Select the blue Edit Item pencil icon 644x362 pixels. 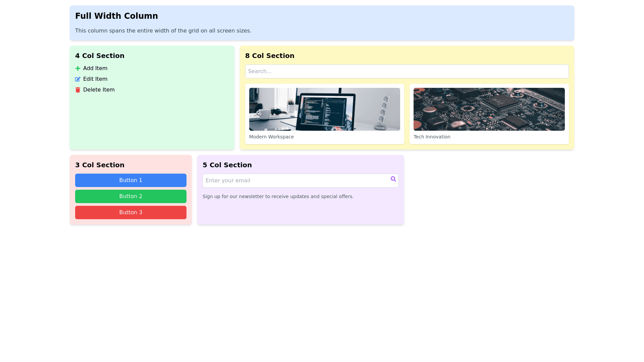78,79
